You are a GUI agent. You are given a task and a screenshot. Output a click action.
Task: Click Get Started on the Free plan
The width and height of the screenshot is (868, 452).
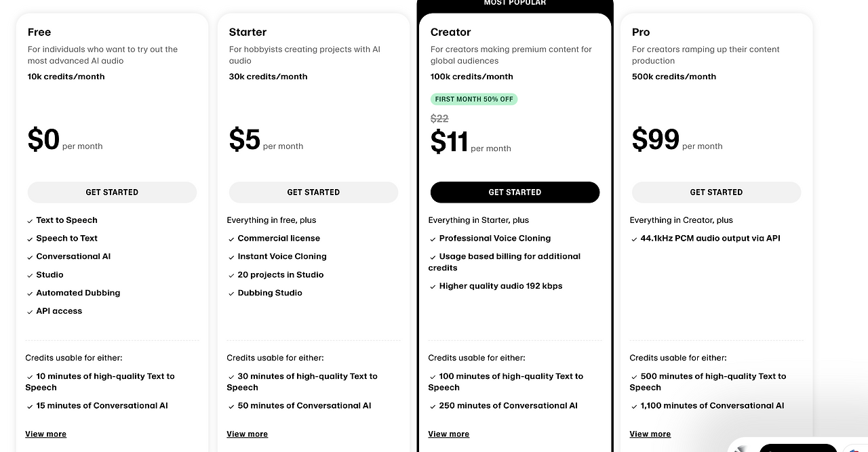(x=112, y=192)
